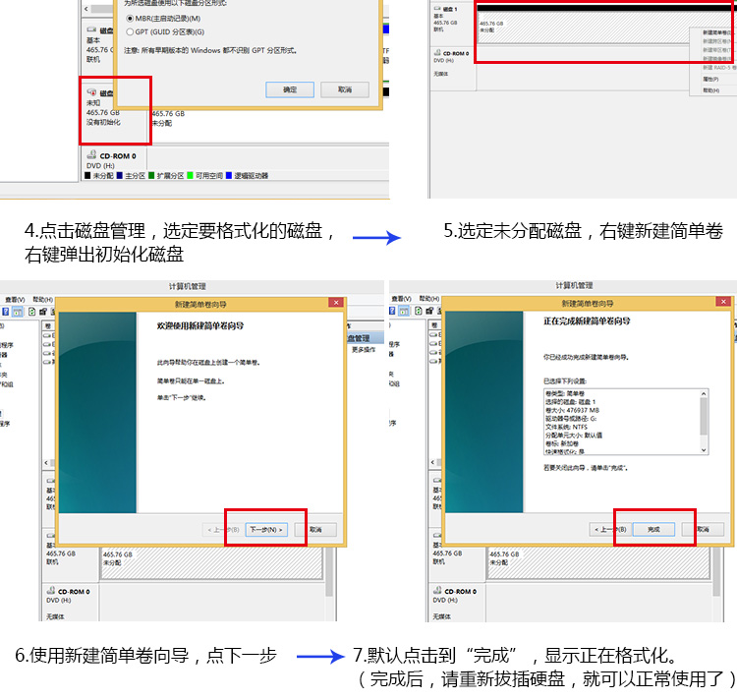Open 帮助(H) menu in the welcome wizard window

43,300
